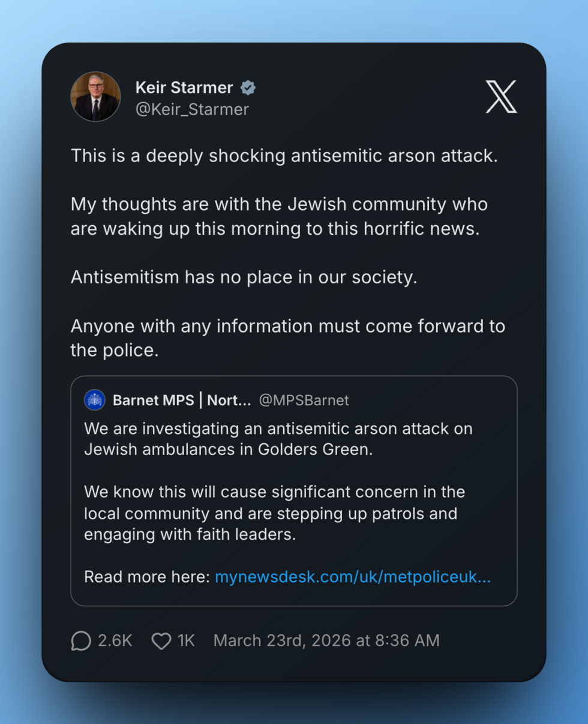
Task: Click the @Keir_Starmer handle
Action: coord(192,109)
